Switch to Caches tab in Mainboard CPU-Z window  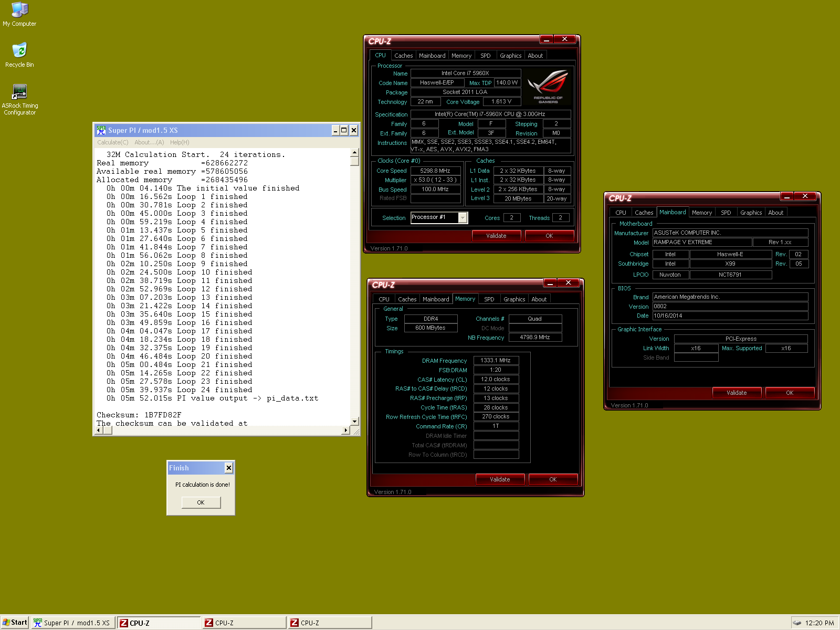pos(644,213)
